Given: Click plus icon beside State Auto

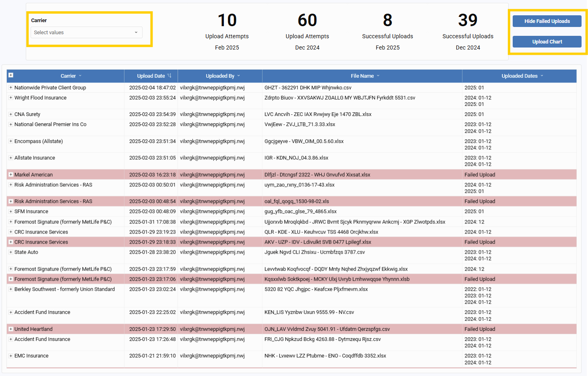Looking at the screenshot, I should pyautogui.click(x=11, y=252).
